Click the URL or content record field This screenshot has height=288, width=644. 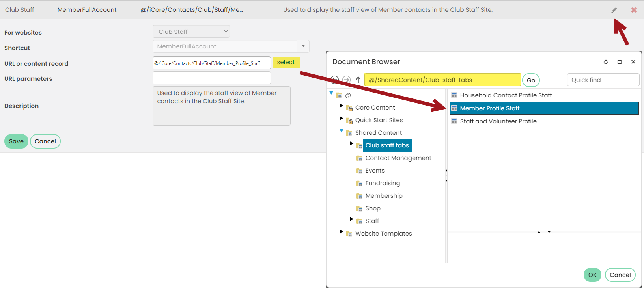(x=212, y=63)
